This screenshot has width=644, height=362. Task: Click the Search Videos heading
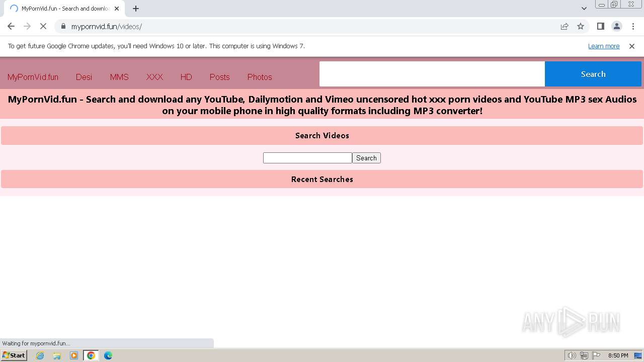click(x=322, y=136)
